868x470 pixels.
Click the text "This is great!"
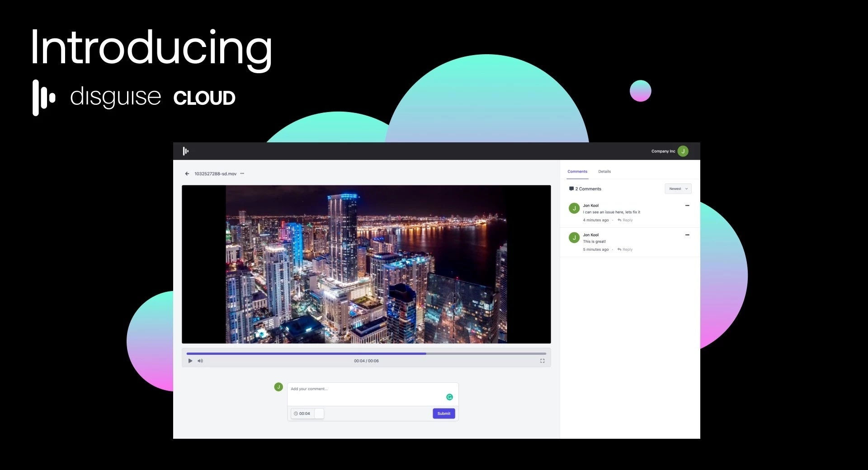point(594,241)
